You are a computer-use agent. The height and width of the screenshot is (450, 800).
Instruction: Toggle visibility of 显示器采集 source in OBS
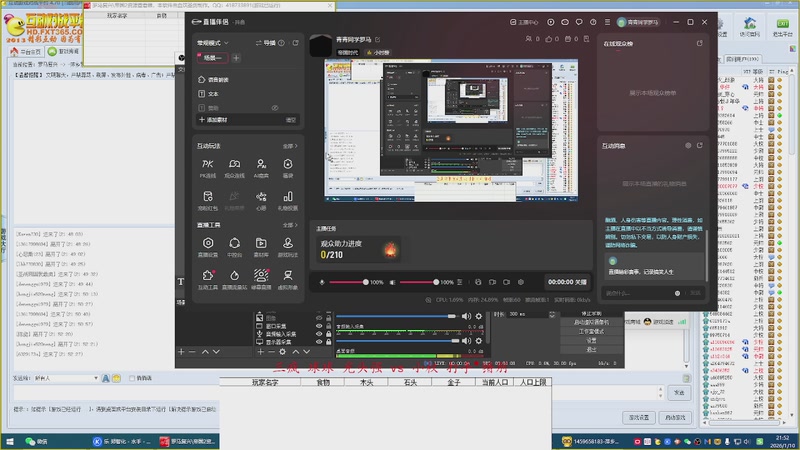point(319,342)
